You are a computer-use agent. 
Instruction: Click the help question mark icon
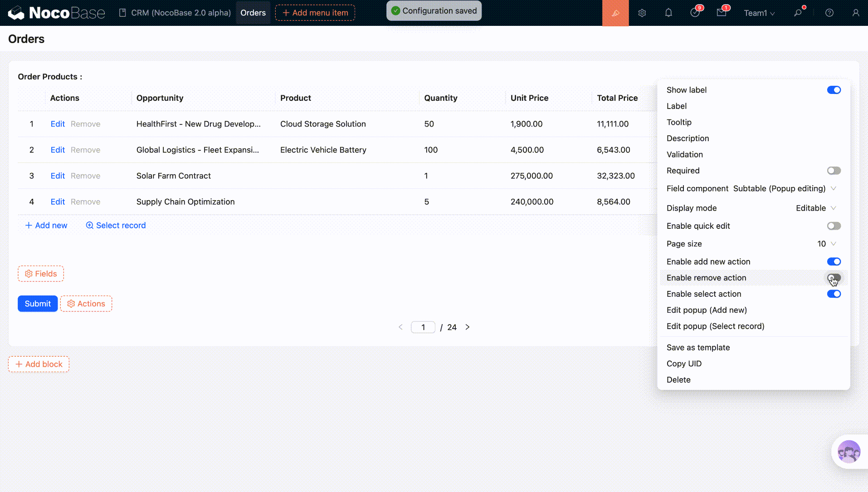(x=829, y=13)
